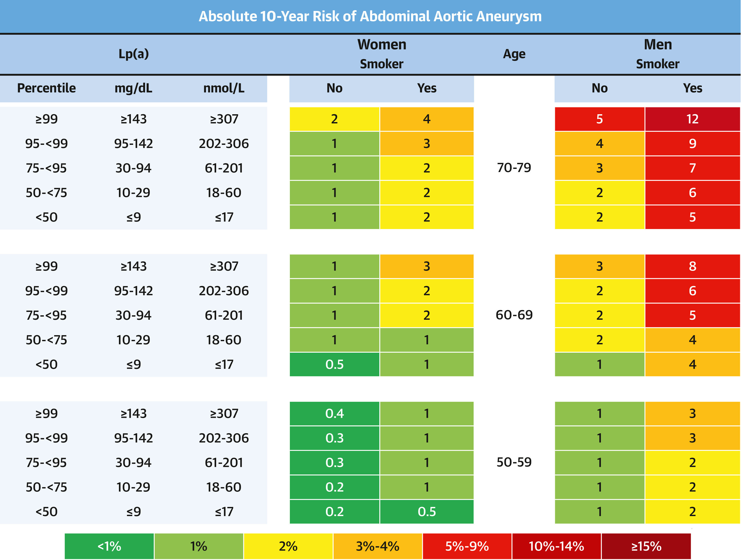
Task: Click the '6' cell for men smokers aged 60-69
Action: (692, 291)
